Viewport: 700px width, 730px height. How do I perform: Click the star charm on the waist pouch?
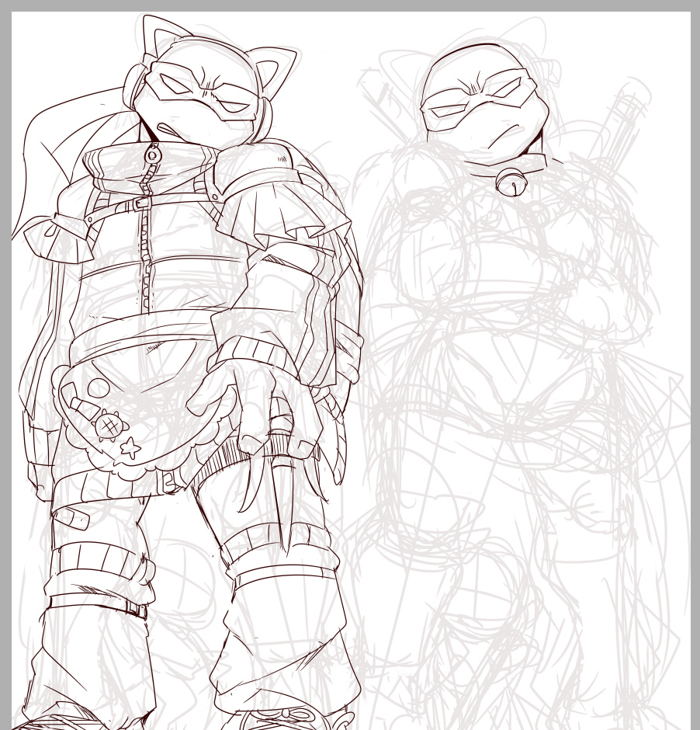tap(130, 448)
